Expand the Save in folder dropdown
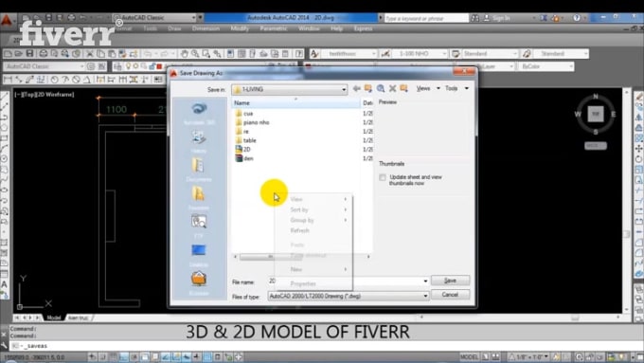The height and width of the screenshot is (363, 644). point(344,90)
